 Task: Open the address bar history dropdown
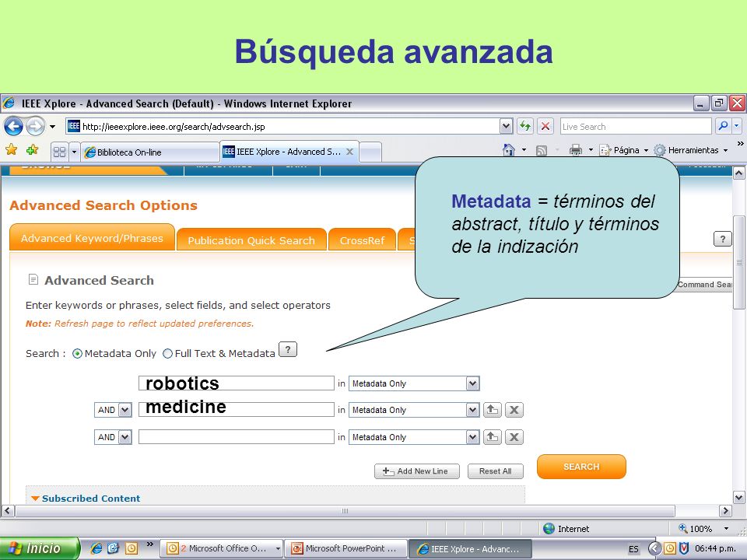click(x=507, y=126)
